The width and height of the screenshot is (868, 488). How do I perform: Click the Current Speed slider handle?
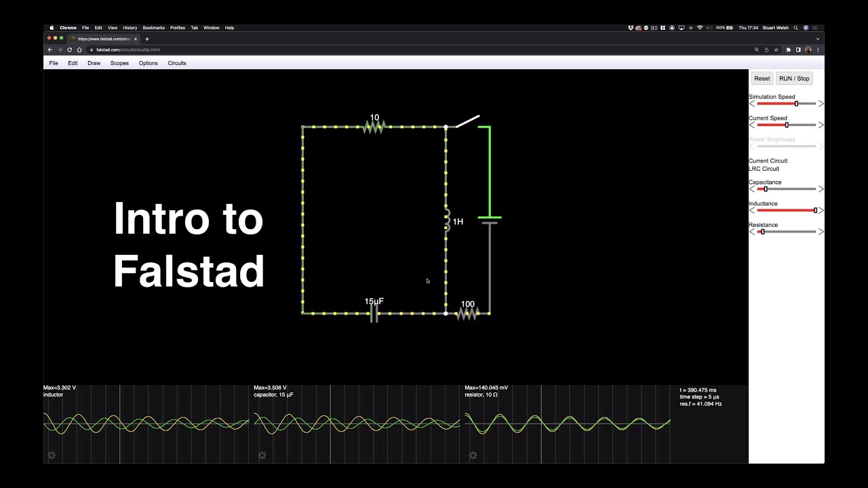click(787, 125)
